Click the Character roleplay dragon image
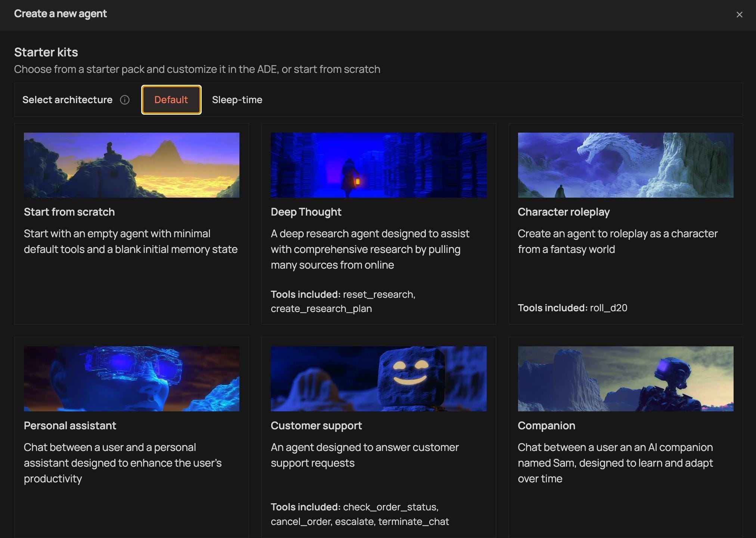 (625, 165)
